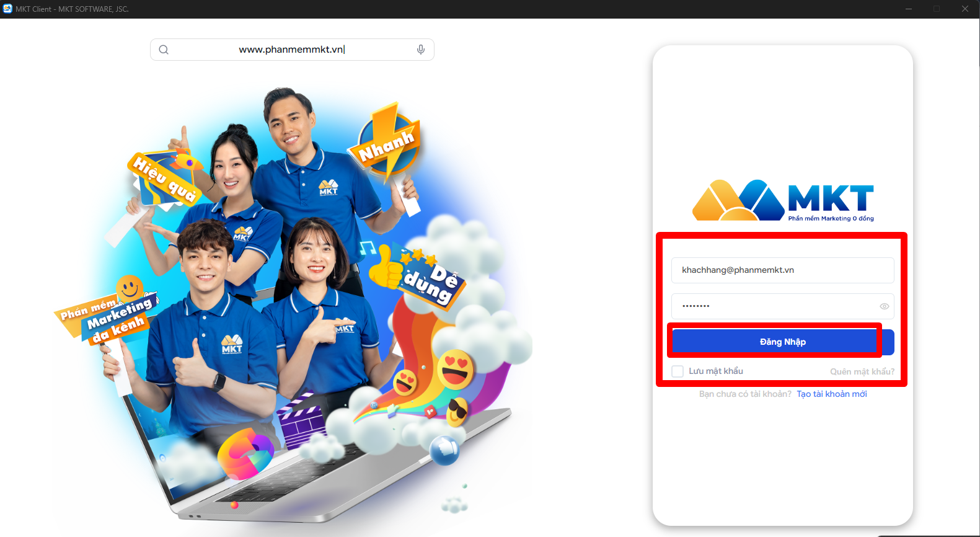Toggle password visibility eye icon

click(885, 306)
